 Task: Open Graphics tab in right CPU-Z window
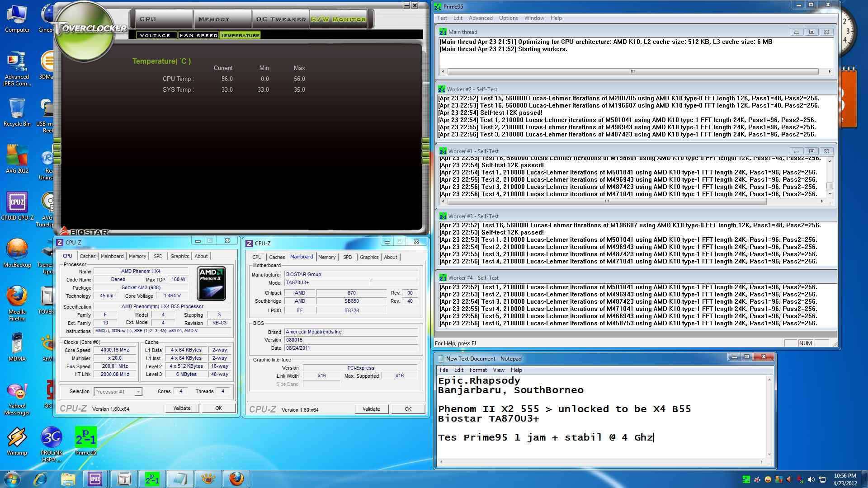[x=369, y=257]
